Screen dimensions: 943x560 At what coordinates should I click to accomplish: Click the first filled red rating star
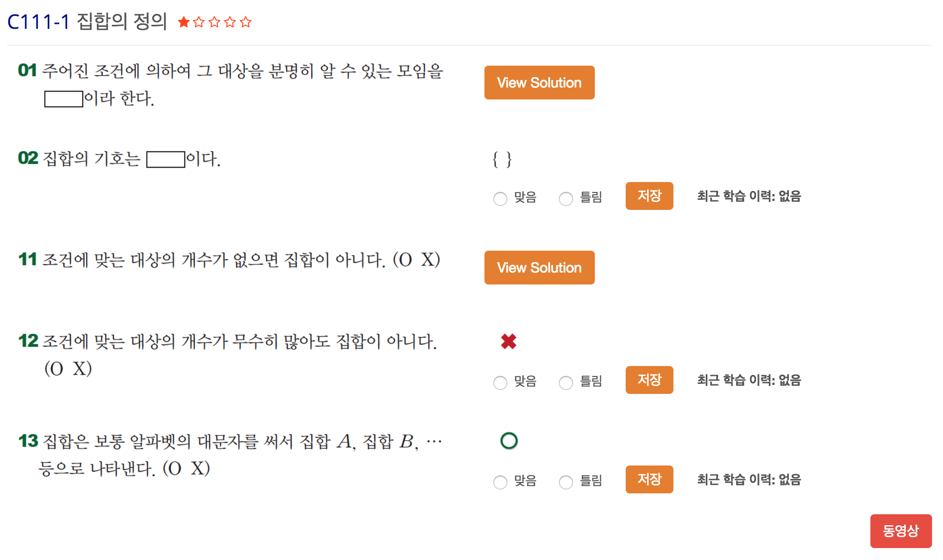184,22
